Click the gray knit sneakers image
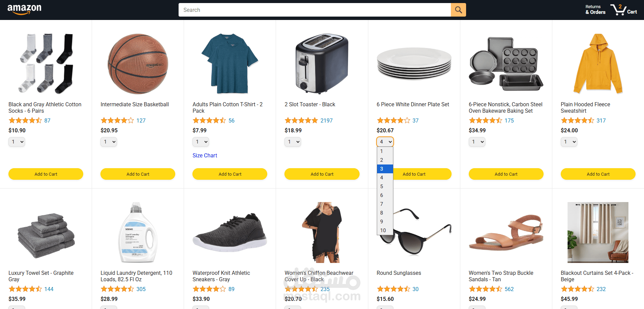Screen dimensions: 644x309 pos(230,233)
